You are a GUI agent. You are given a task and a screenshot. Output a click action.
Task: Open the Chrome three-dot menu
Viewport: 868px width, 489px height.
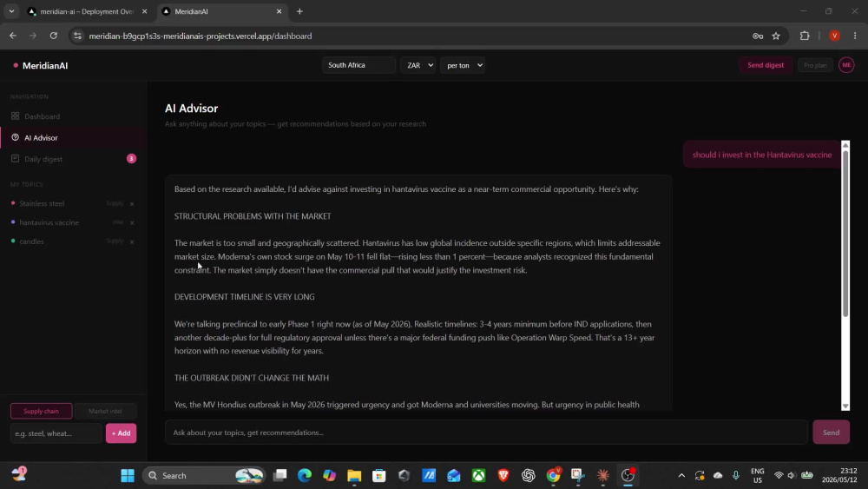(x=855, y=36)
